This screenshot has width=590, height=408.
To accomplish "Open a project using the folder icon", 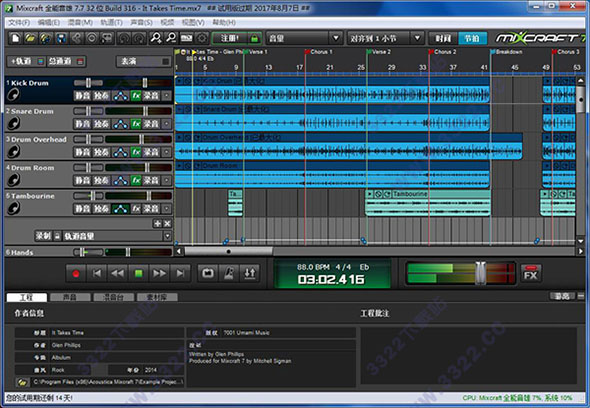I will pyautogui.click(x=30, y=38).
